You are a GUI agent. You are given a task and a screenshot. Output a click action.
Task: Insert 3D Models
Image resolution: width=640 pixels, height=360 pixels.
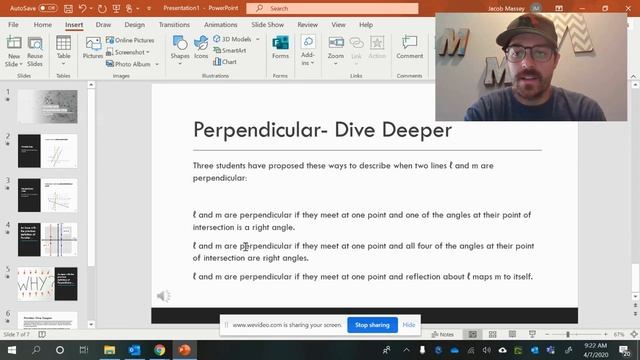[x=232, y=39]
